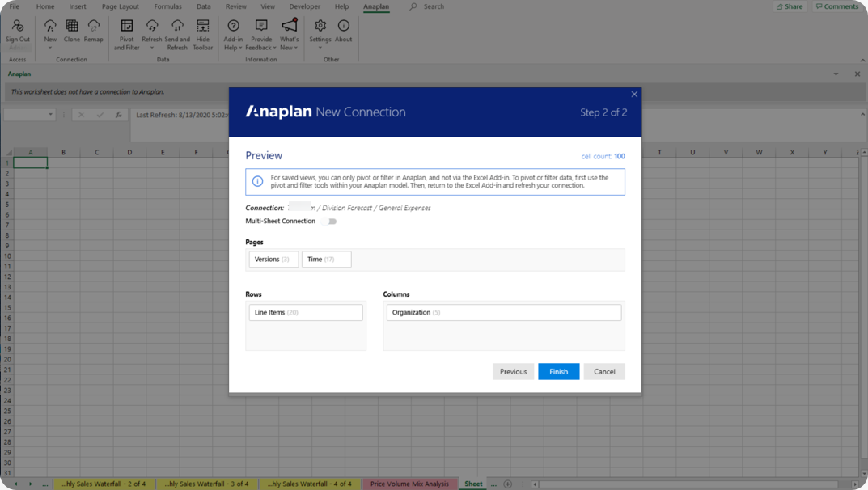Open Anaplan pane options dropdown arrow

pos(836,74)
